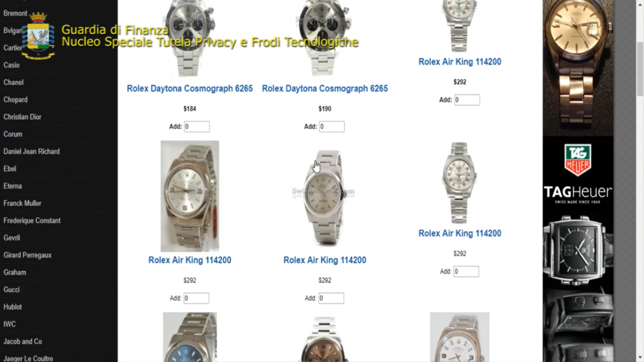Click Add quantity field for $184 Daytona
This screenshot has height=362, width=644.
[197, 126]
